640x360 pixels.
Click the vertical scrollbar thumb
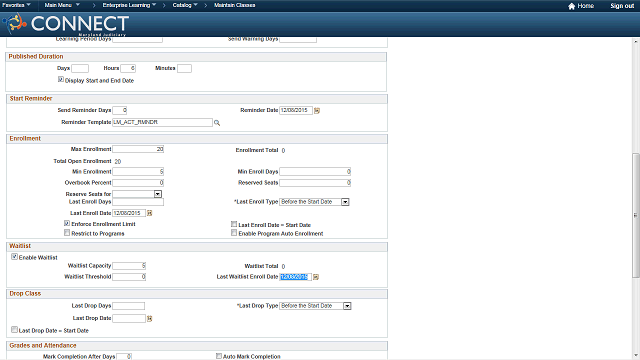click(x=636, y=215)
